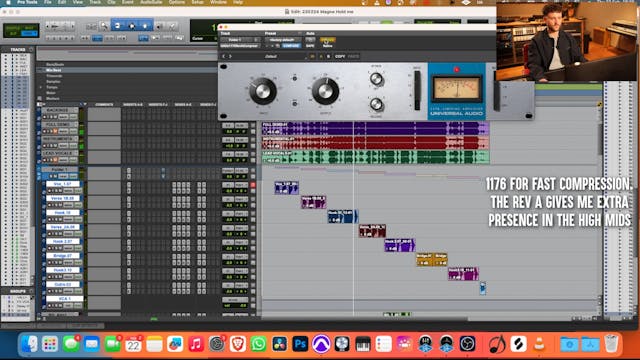640x360 pixels.
Task: Click the PASTE button in plugin header
Action: (x=353, y=56)
